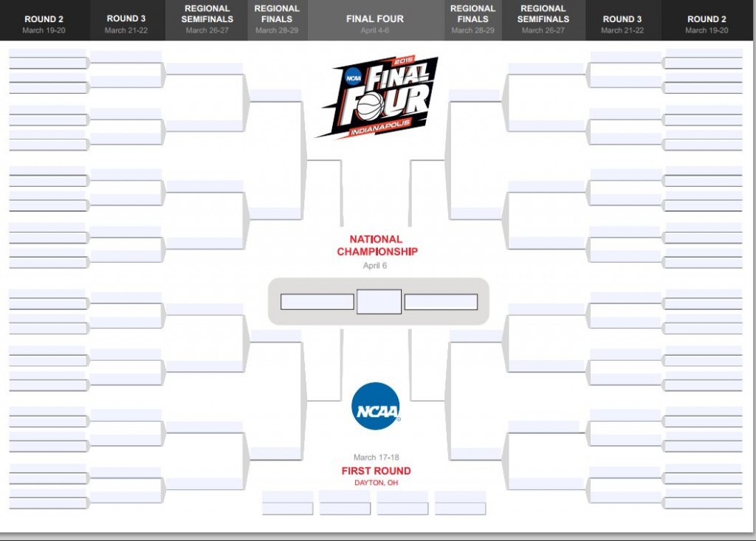Open the left Regional Finals column header
Screen dimensions: 756x541
click(276, 20)
